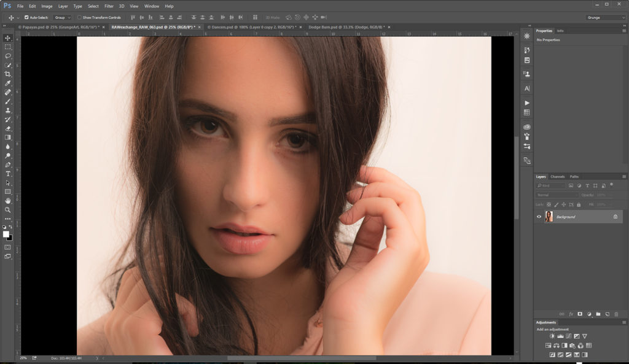629x364 pixels.
Task: Switch to the Channels tab
Action: point(557,176)
